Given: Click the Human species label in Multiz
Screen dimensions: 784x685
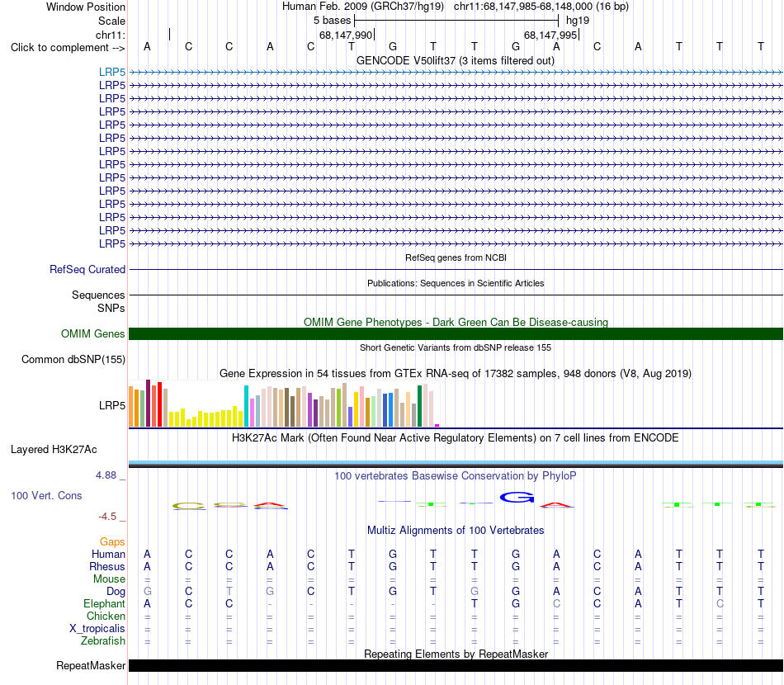Looking at the screenshot, I should point(108,555).
